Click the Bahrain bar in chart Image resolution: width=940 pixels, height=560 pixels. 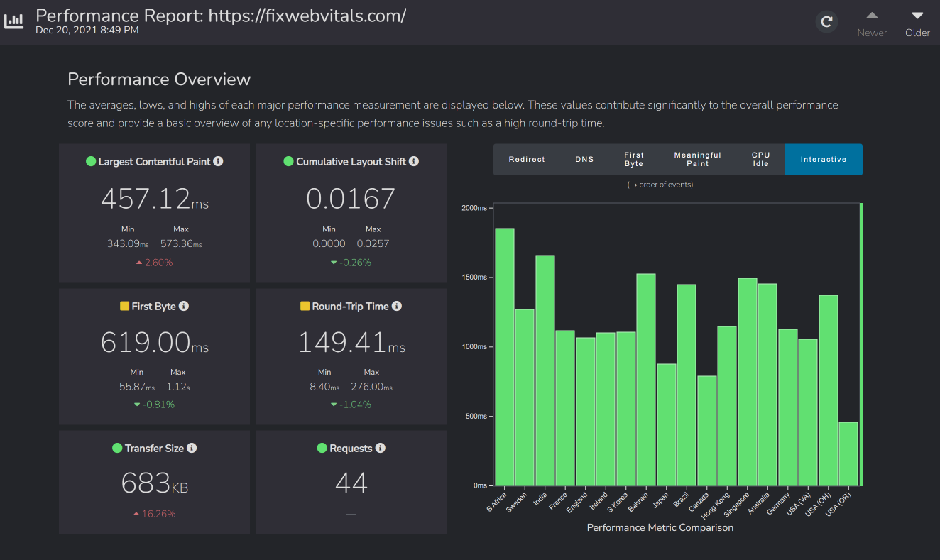[646, 380]
